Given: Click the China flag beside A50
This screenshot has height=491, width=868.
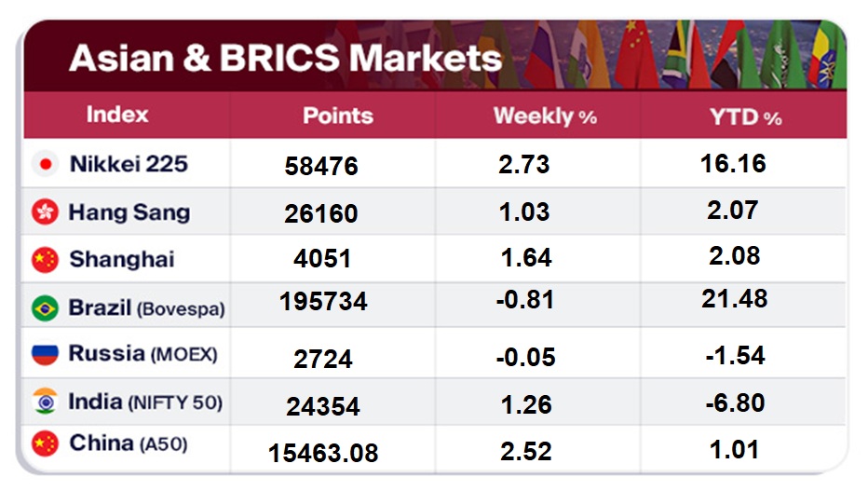Looking at the screenshot, I should (44, 443).
